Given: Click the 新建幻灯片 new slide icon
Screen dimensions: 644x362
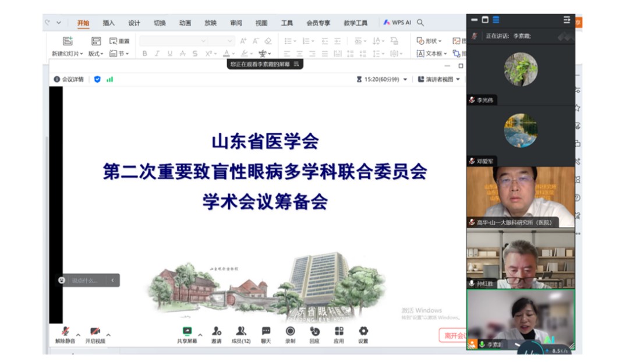Looking at the screenshot, I should (68, 41).
